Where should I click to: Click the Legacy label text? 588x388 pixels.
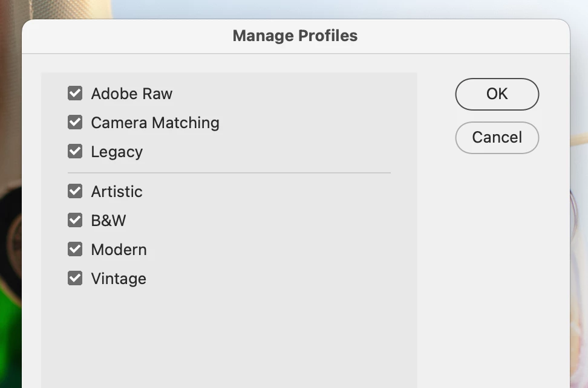point(117,152)
